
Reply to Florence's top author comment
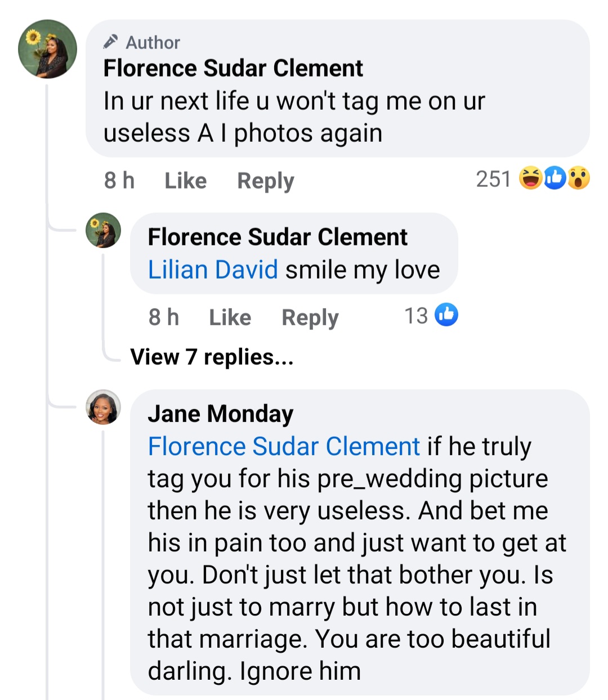coord(265,181)
